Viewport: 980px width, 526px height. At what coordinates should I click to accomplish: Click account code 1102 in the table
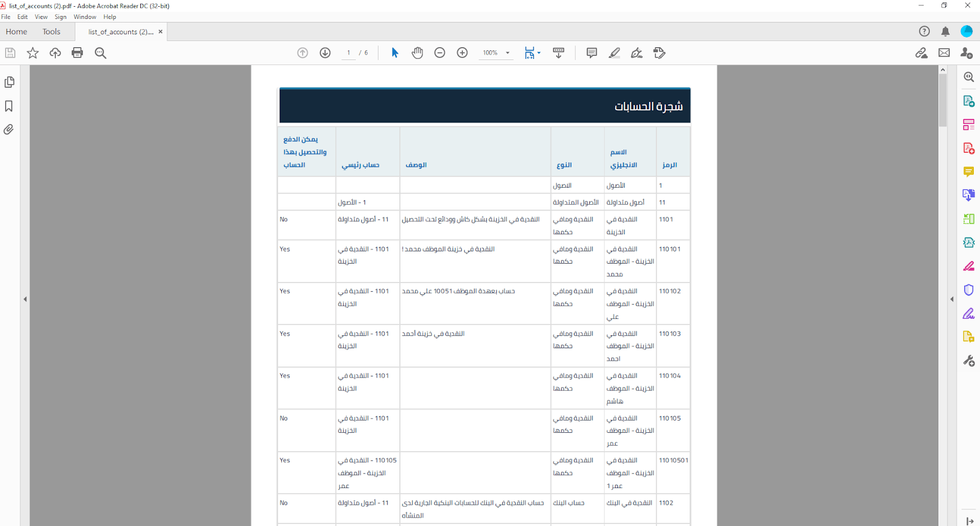coord(666,503)
